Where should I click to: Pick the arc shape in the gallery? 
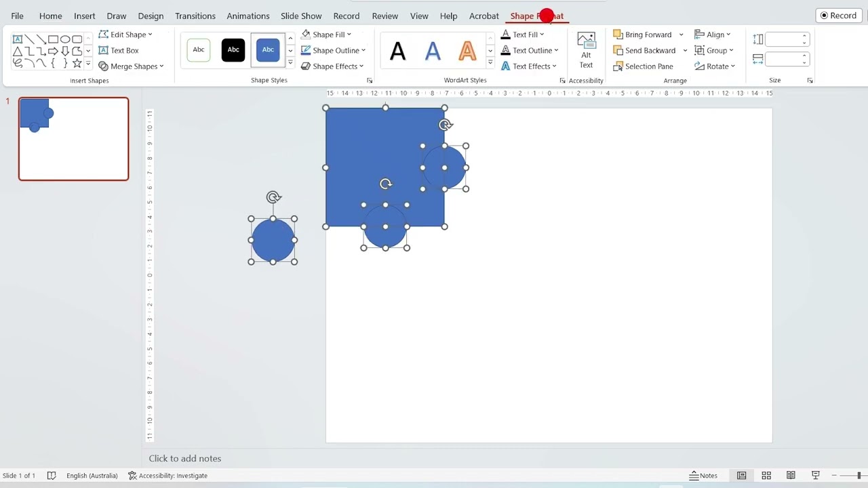[x=29, y=63]
